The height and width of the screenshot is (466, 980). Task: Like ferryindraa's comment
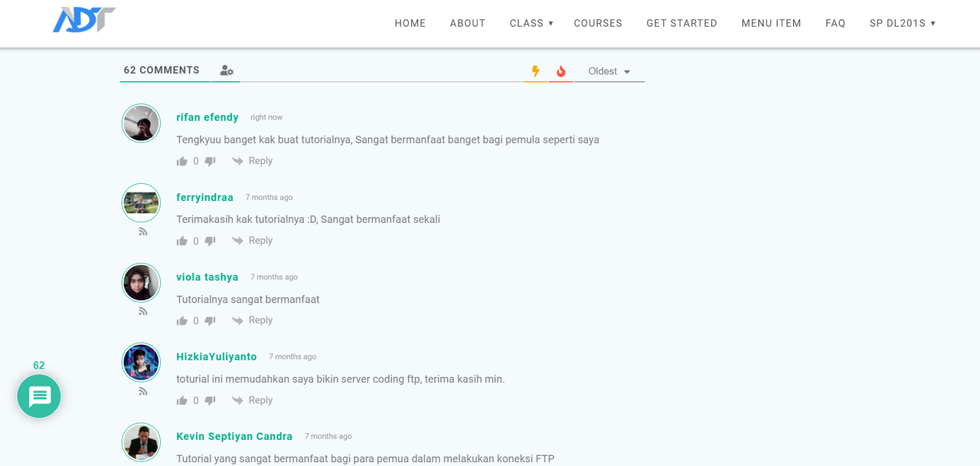(x=182, y=241)
